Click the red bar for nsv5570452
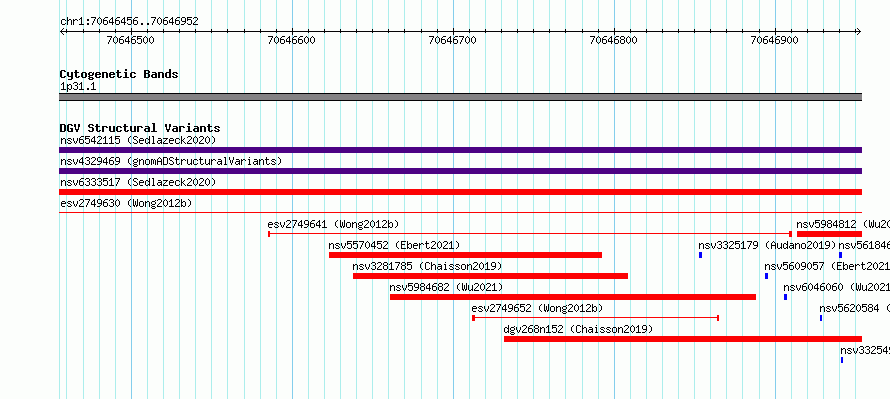The height and width of the screenshot is (399, 890). 465,255
